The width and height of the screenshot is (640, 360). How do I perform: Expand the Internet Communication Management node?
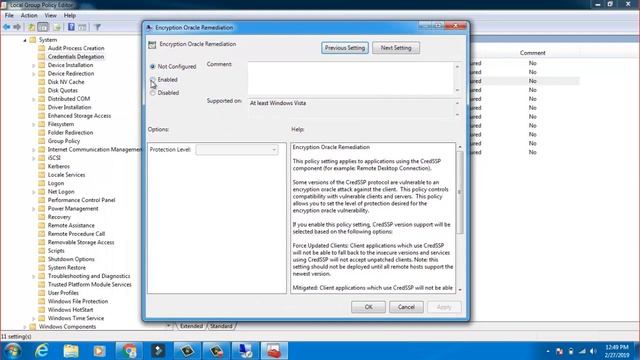pos(34,150)
